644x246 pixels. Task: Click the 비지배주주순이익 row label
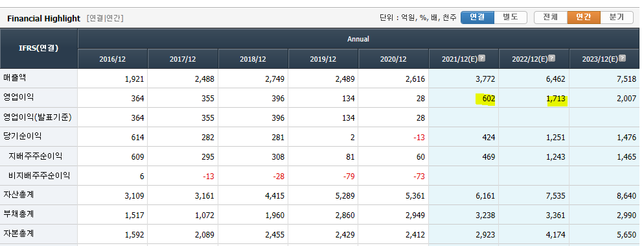pos(39,176)
